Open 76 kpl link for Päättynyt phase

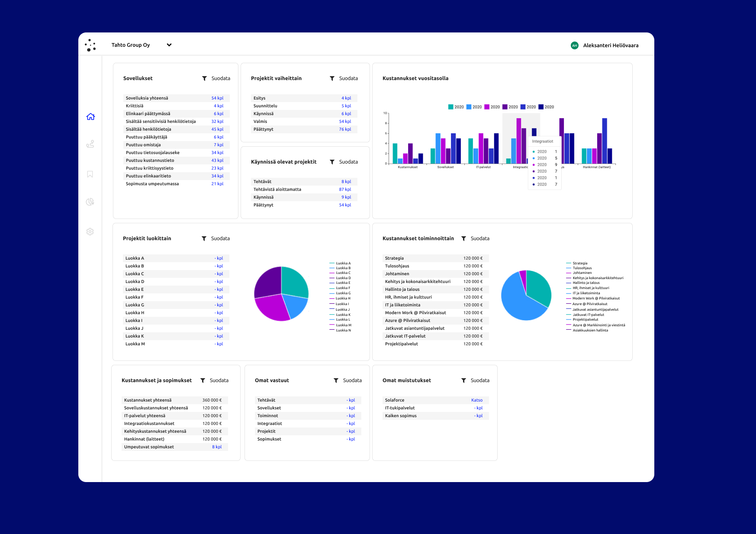[x=345, y=129]
